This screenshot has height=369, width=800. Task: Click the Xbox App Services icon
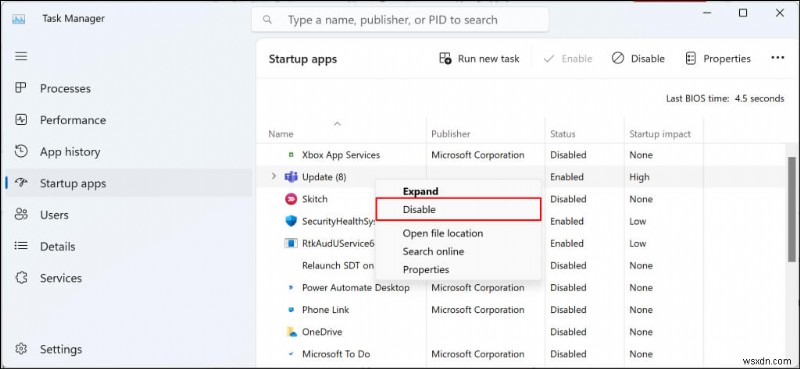pyautogui.click(x=291, y=155)
